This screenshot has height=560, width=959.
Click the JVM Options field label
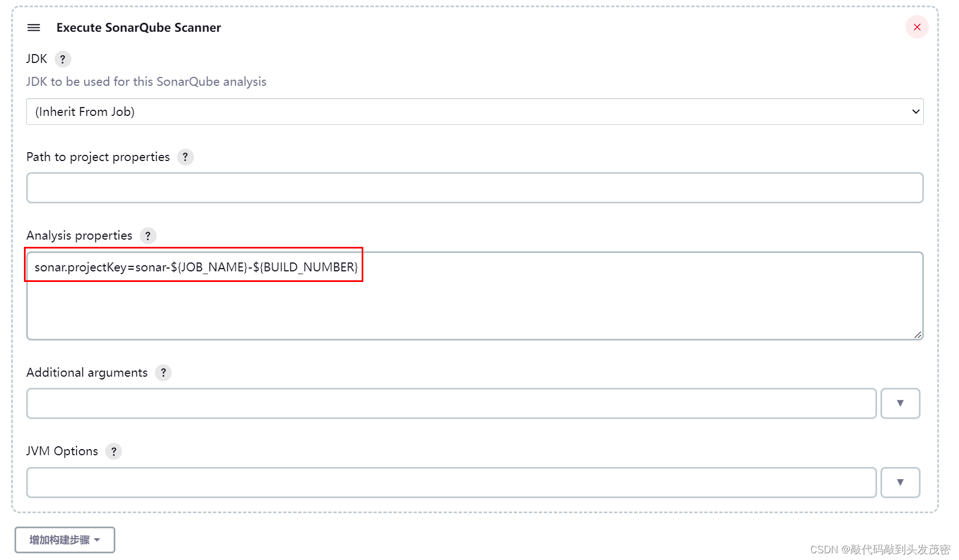point(62,451)
